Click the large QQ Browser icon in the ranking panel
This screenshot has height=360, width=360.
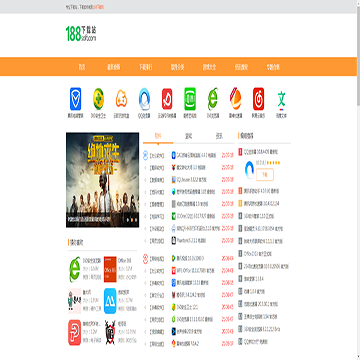click(x=249, y=170)
